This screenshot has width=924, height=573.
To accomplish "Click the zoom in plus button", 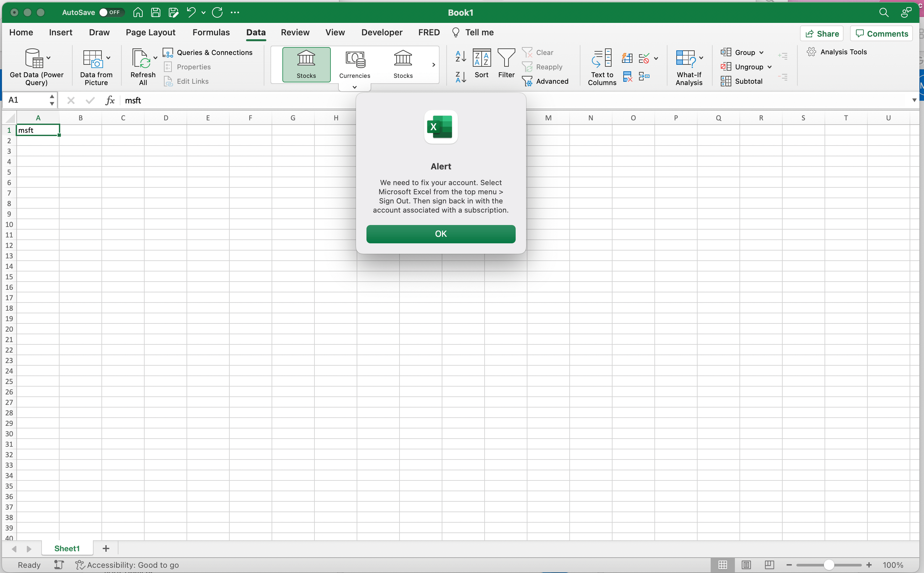I will [869, 565].
